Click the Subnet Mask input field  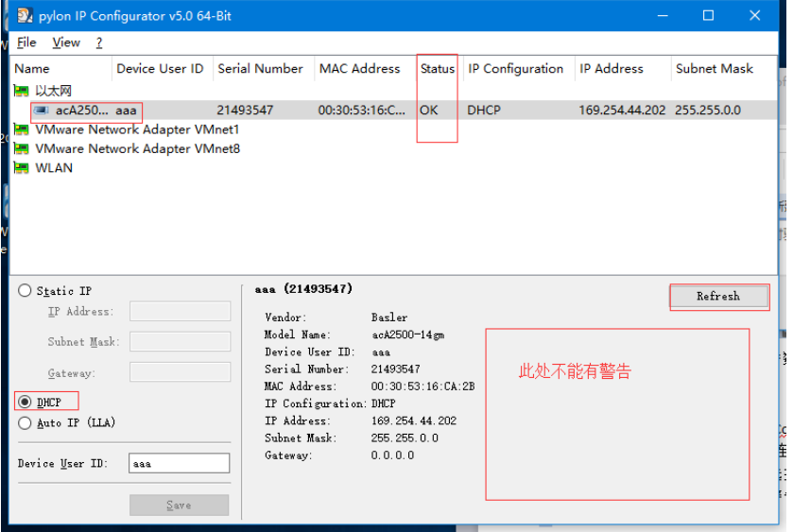[180, 341]
